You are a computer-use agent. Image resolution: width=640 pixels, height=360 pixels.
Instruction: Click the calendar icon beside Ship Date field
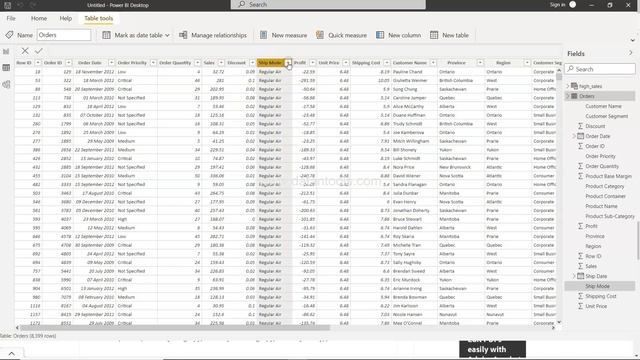[x=580, y=276]
